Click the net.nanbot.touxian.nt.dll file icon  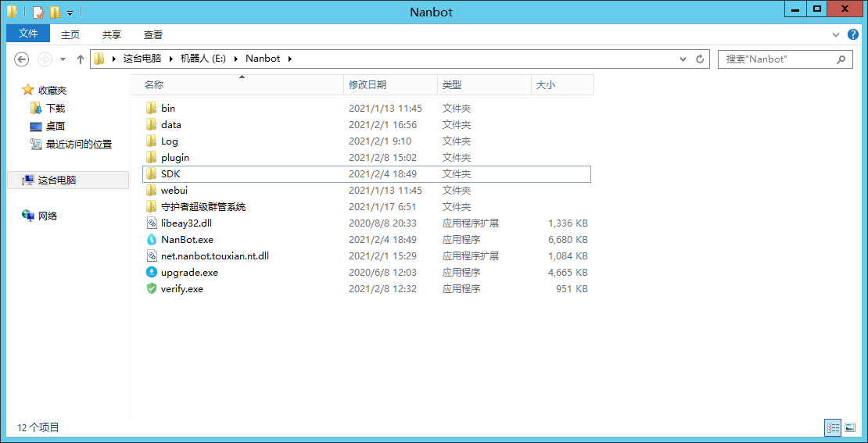152,256
